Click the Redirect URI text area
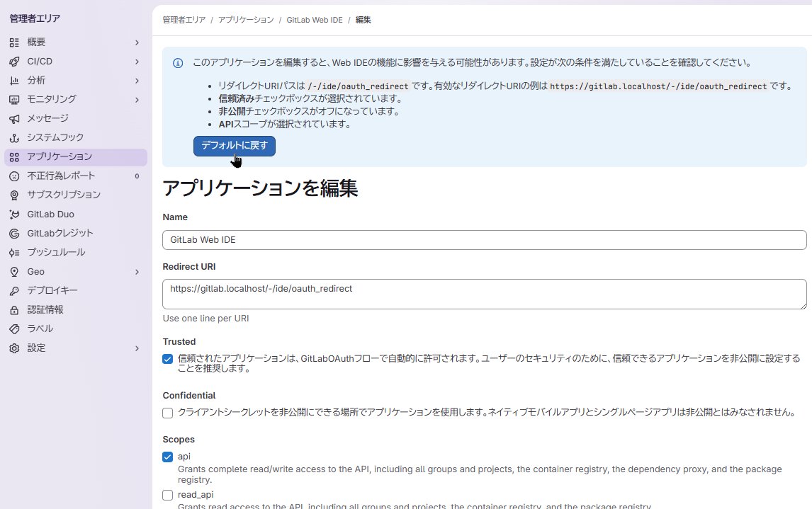The image size is (812, 509). (484, 294)
